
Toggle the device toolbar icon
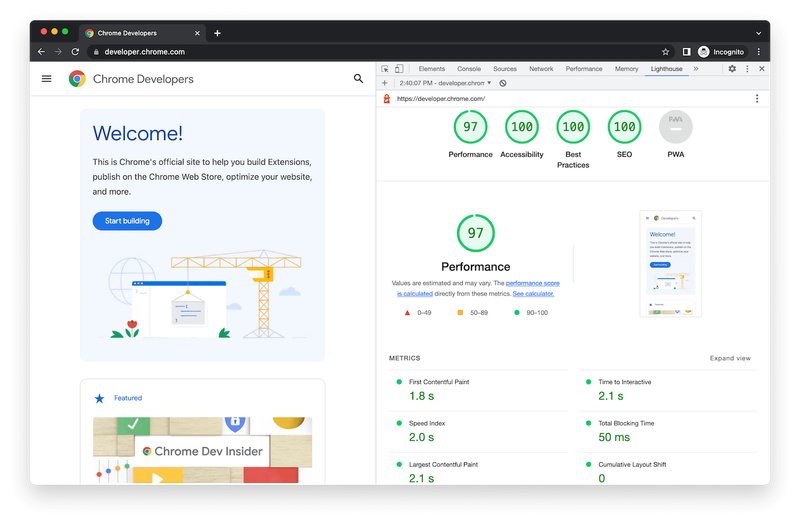tap(399, 69)
